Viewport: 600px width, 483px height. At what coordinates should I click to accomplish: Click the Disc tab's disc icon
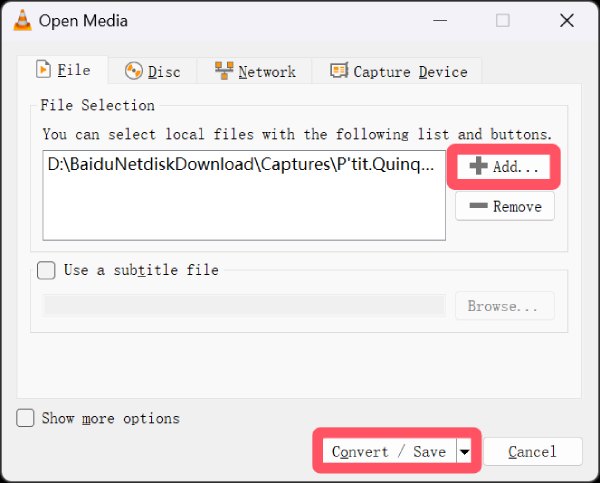point(133,71)
